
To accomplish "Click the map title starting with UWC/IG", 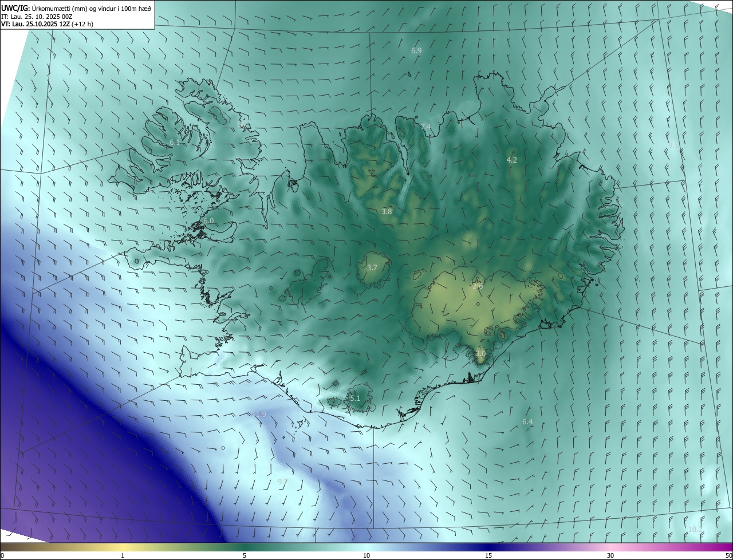I will [x=76, y=7].
